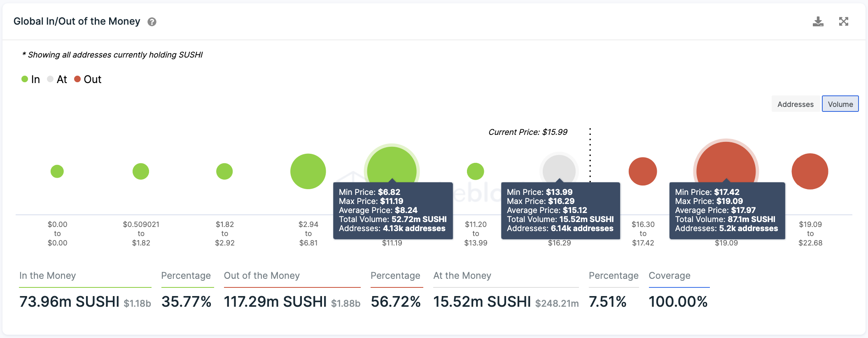Click tooltip text Average Price: $17.97
The image size is (868, 338).
click(715, 210)
